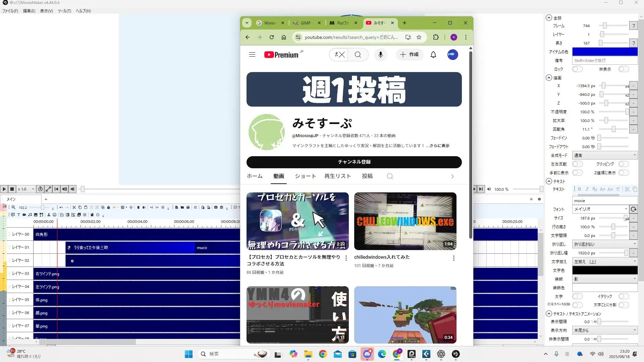The image size is (644, 362).
Task: Toggle the 左右反転 flip switch
Action: (x=577, y=164)
